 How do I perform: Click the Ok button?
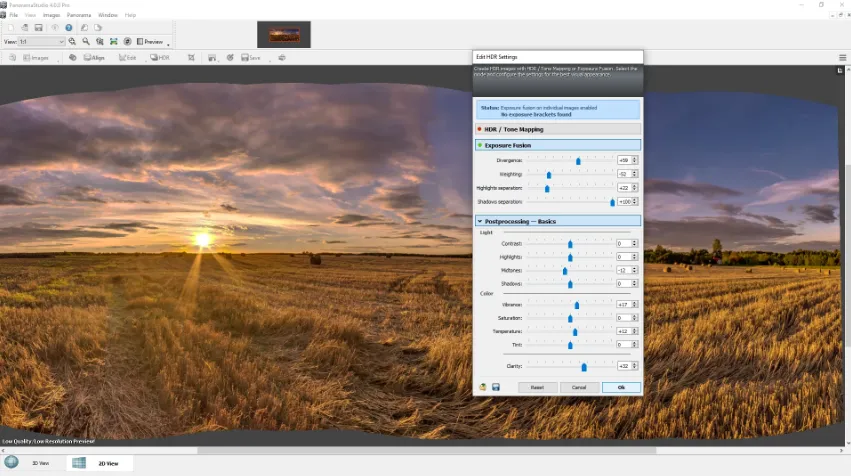click(x=621, y=388)
